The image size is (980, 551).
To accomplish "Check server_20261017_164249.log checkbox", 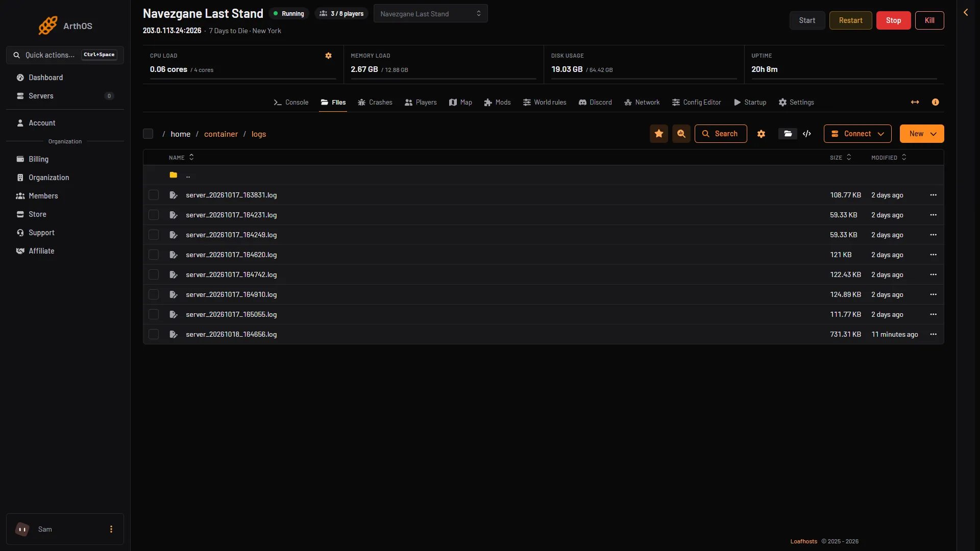I will (x=154, y=235).
